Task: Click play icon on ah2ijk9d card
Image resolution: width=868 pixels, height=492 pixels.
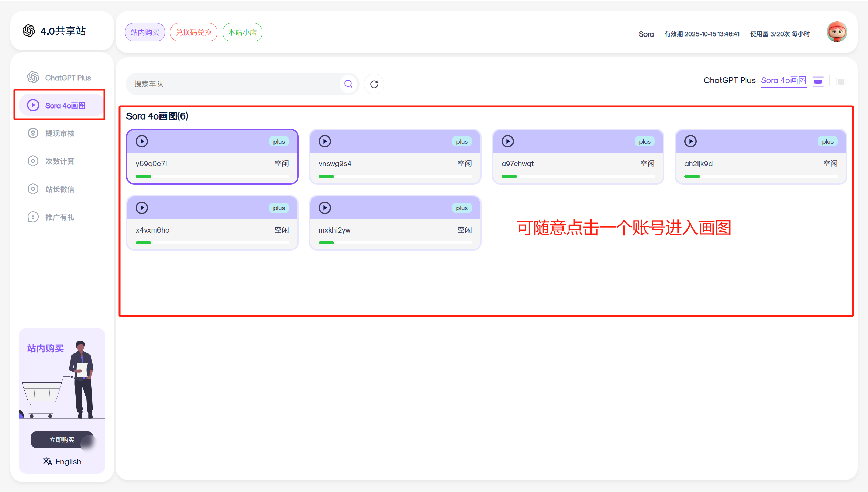Action: tap(691, 141)
